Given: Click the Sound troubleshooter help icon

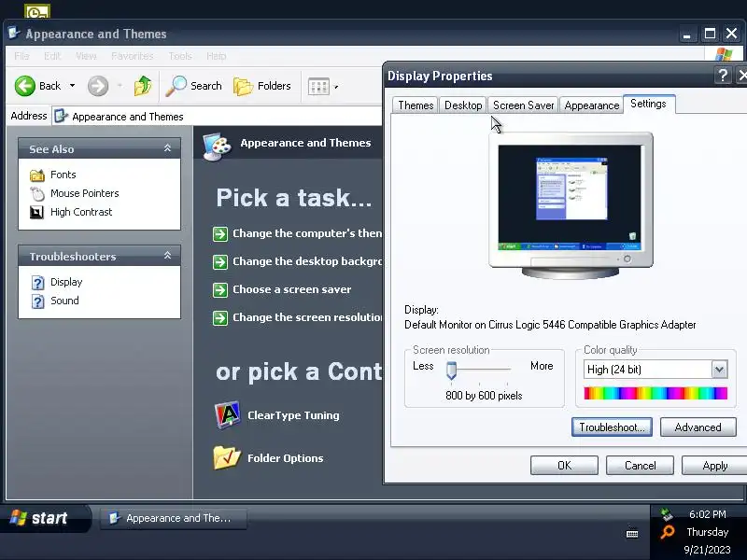Looking at the screenshot, I should 37,301.
